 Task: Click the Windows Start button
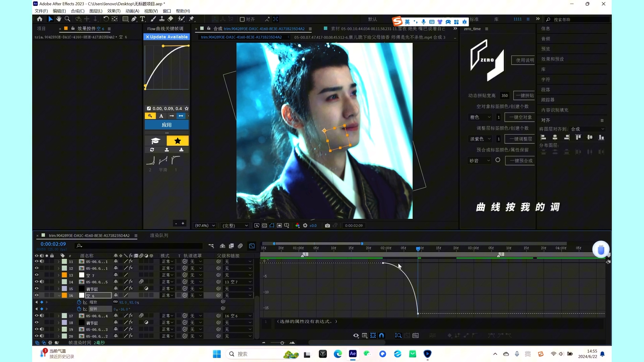(x=217, y=354)
